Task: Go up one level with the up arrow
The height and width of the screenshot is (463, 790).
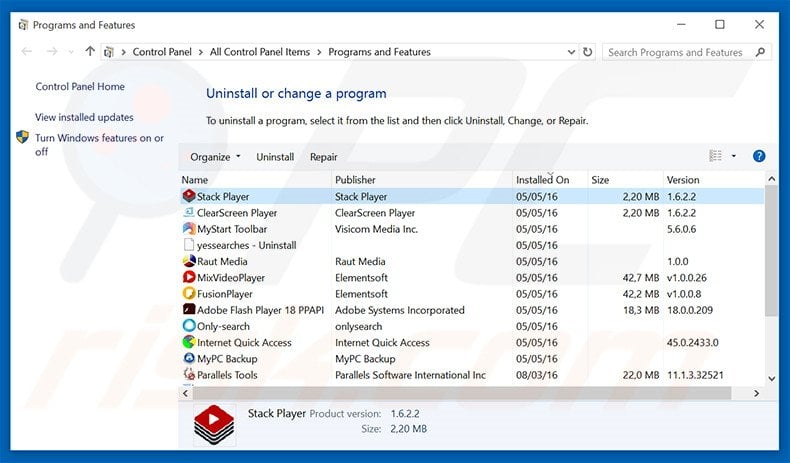Action: coord(90,51)
